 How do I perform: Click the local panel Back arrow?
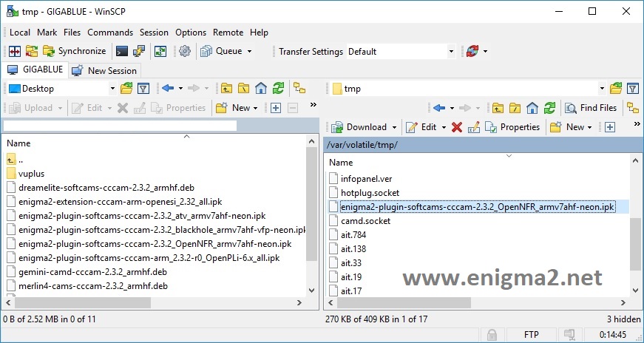[x=168, y=88]
